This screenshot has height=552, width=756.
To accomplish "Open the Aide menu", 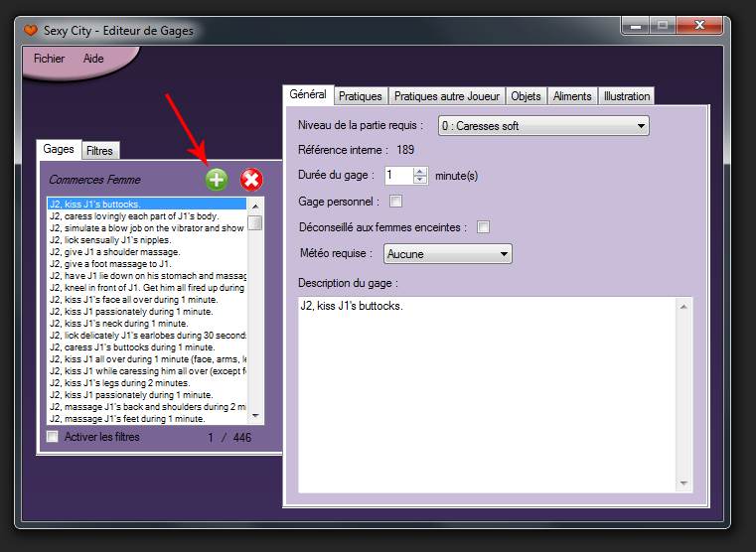I will pyautogui.click(x=93, y=59).
